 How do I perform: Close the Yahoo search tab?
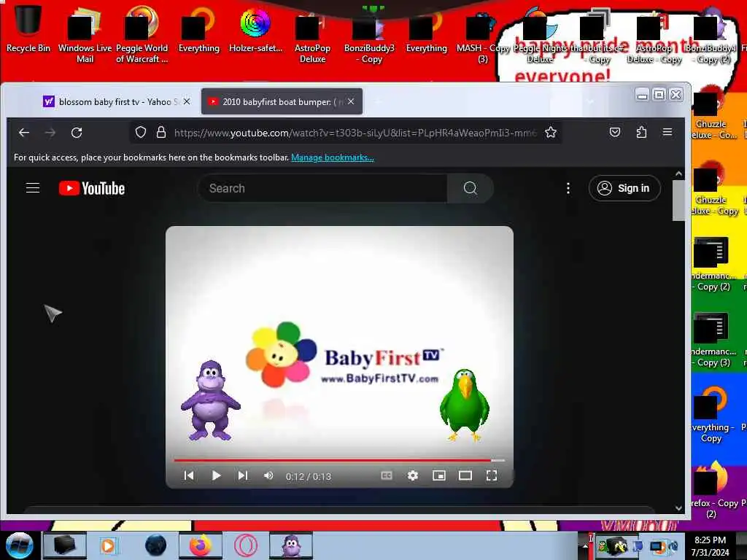coord(187,101)
